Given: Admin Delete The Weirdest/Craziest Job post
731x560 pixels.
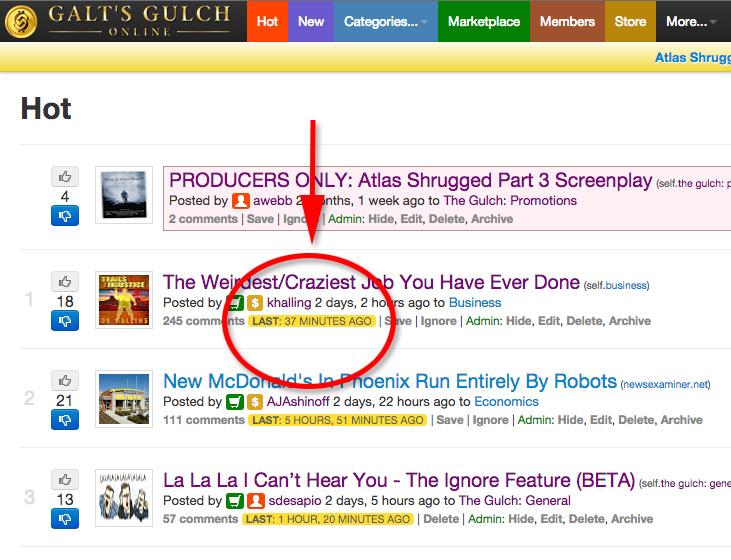Looking at the screenshot, I should (585, 321).
